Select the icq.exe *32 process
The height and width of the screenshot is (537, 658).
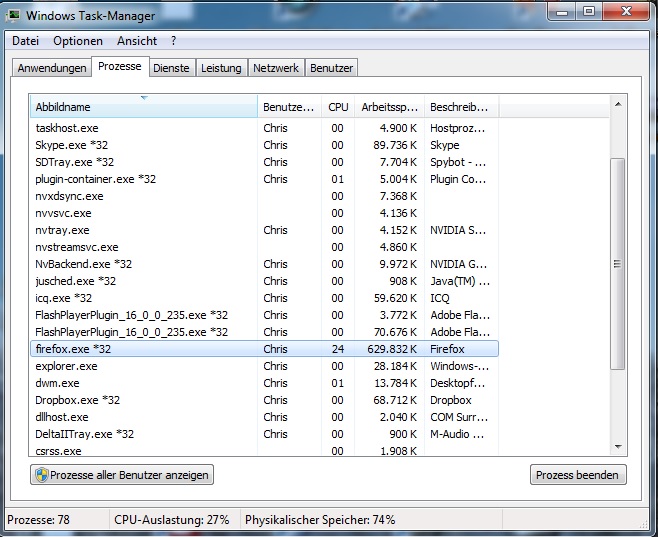[264, 298]
